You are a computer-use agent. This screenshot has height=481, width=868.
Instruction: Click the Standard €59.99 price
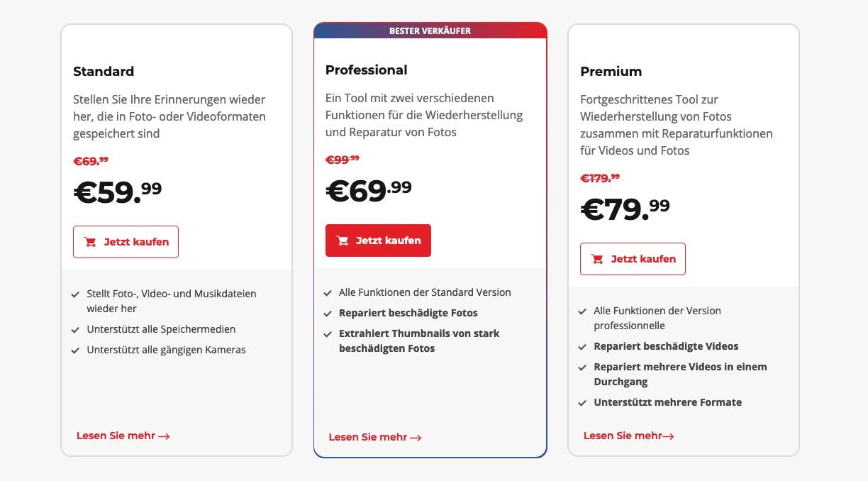(x=118, y=192)
